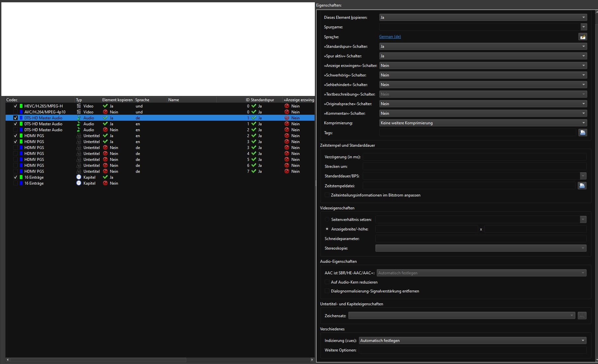Open the Kommentar-Schalter dropdown

point(483,113)
